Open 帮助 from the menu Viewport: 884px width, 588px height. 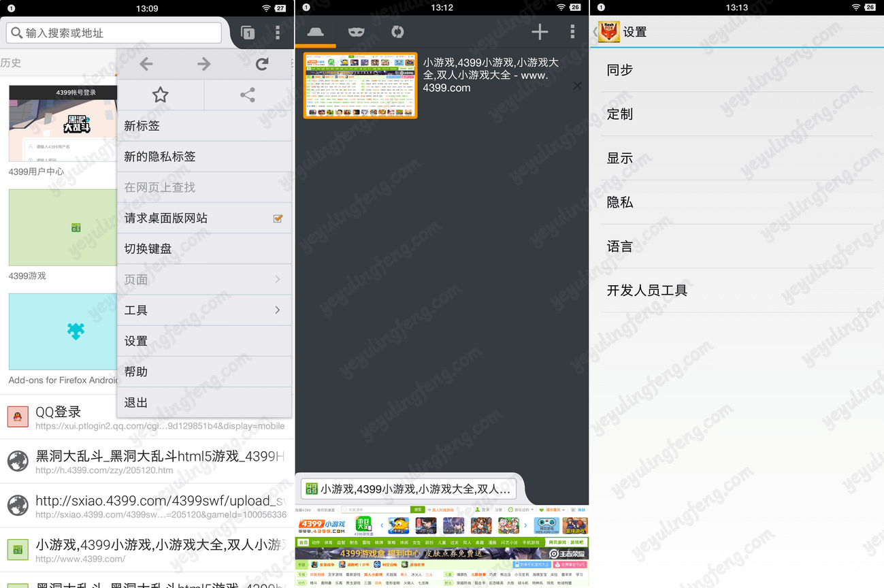coord(204,372)
